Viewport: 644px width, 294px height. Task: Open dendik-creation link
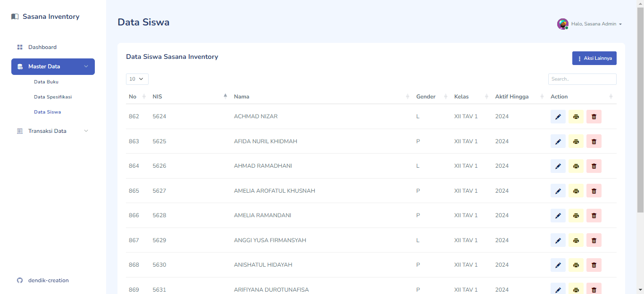pos(49,280)
